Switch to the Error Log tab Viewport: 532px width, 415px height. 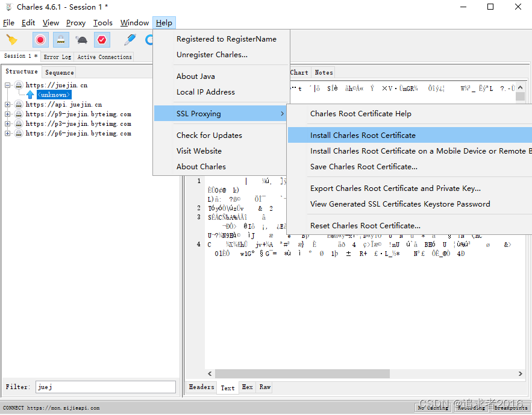click(x=57, y=57)
